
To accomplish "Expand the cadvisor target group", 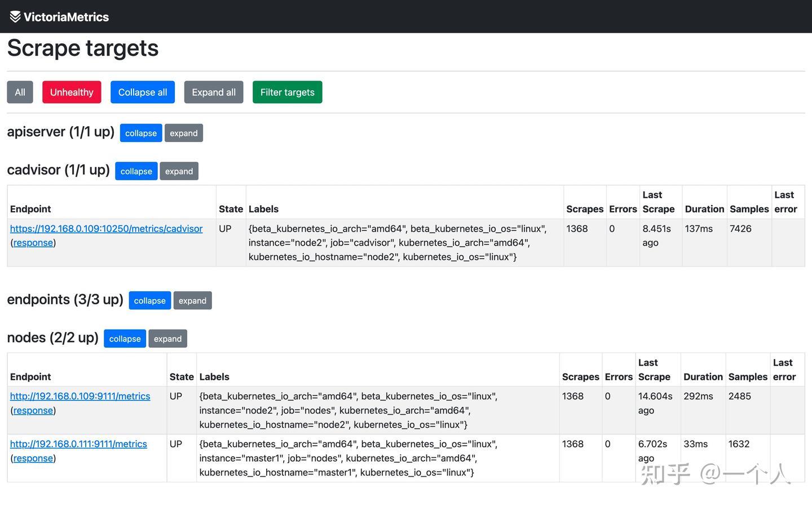I will tap(179, 171).
